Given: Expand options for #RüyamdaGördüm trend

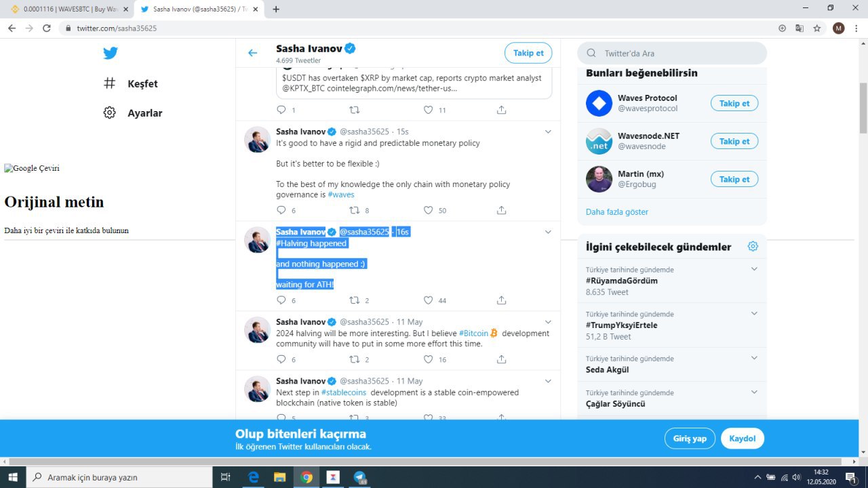Looking at the screenshot, I should (754, 269).
